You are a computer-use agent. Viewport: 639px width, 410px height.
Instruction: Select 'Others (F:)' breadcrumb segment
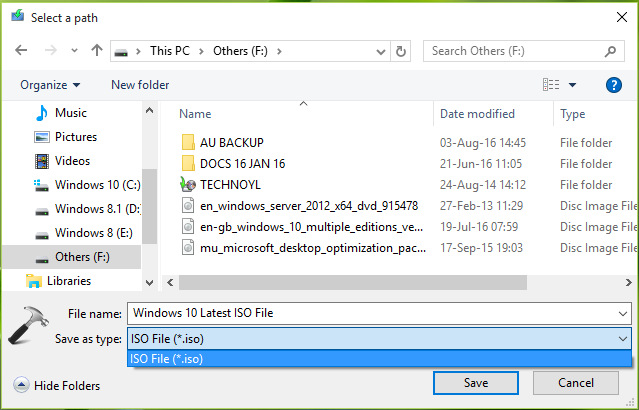[x=240, y=51]
